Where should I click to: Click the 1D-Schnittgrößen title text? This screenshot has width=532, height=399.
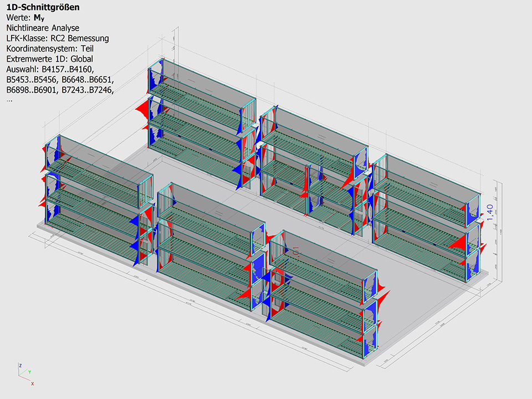click(x=43, y=7)
